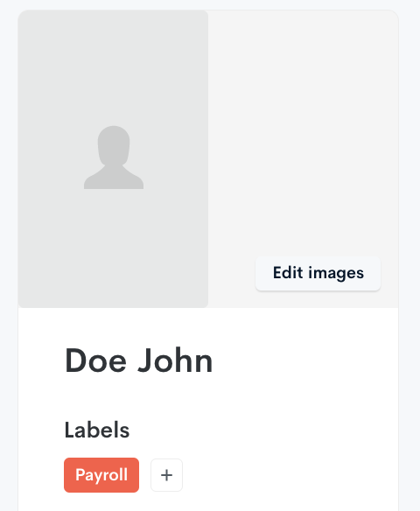Click the word John in contact name

pyautogui.click(x=175, y=360)
